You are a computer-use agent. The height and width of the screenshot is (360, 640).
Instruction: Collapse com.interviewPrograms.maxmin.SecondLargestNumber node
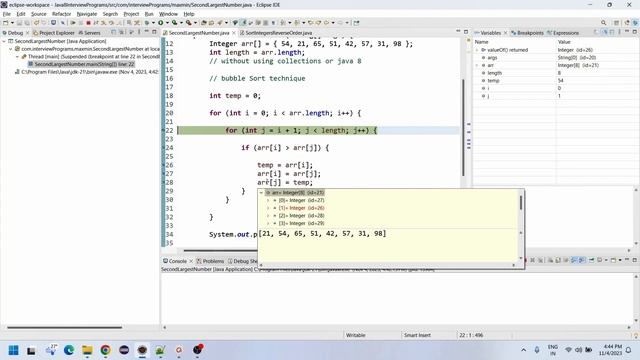11,49
